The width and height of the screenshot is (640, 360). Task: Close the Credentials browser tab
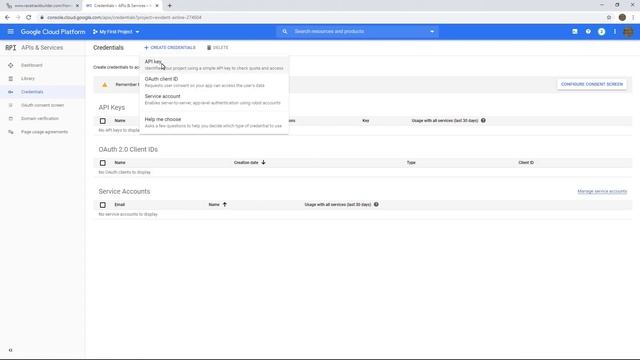[157, 6]
